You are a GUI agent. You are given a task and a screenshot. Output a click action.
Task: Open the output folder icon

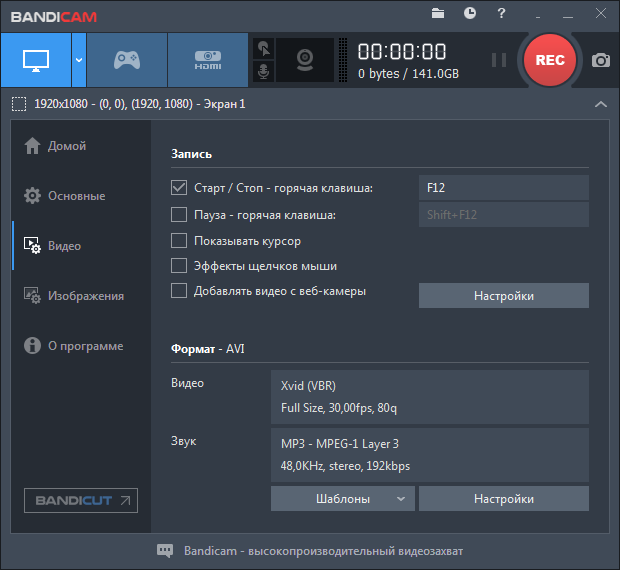pos(438,13)
